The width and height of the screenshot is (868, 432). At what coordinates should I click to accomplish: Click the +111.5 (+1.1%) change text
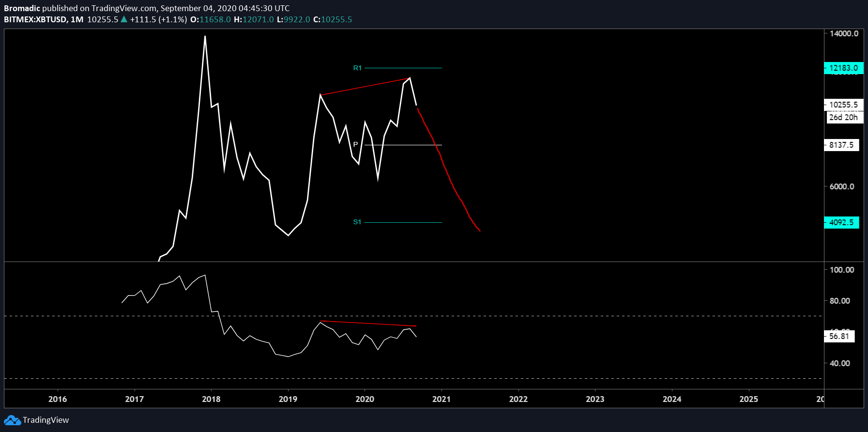click(158, 19)
